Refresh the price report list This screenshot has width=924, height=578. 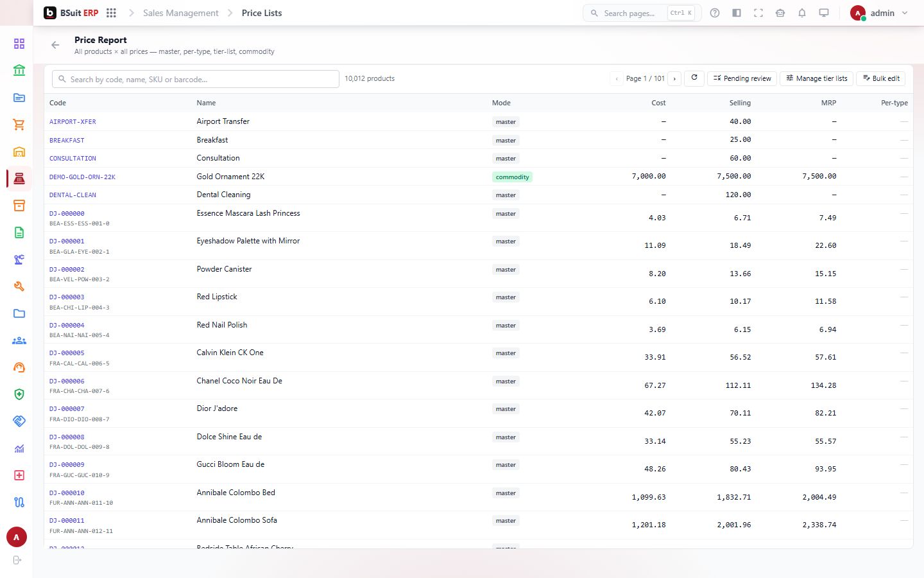[x=694, y=78]
